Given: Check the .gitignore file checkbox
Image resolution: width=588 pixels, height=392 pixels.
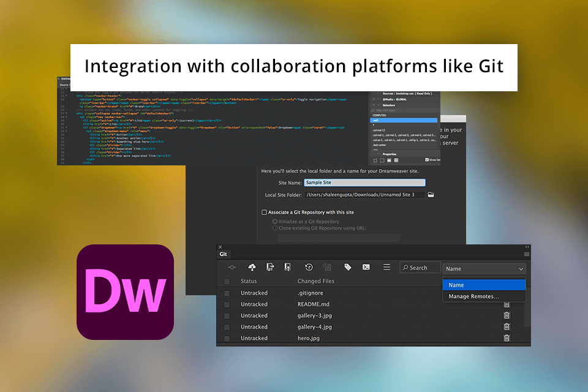Looking at the screenshot, I should point(227,293).
